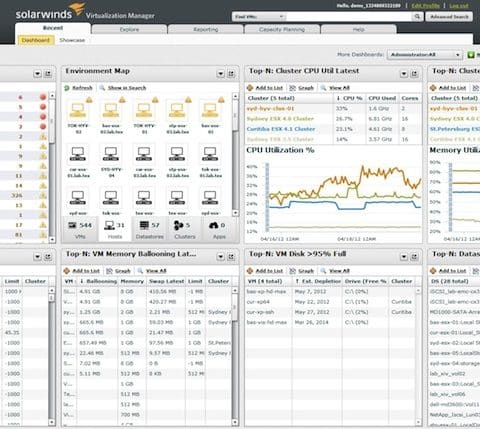Select the Recent tab
Screen dimensions: 480x429
pos(53,28)
